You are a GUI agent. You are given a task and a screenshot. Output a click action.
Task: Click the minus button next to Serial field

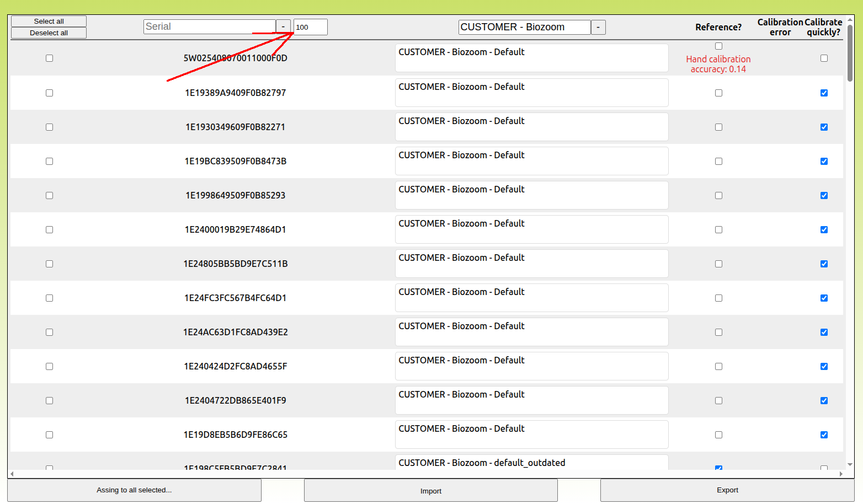(x=283, y=26)
